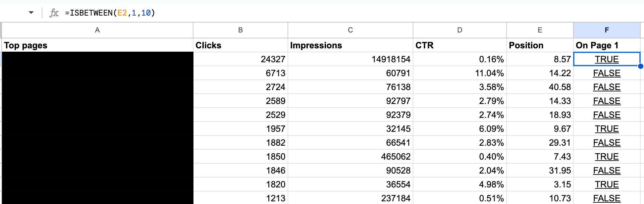Click the On Page 1 header cell
The height and width of the screenshot is (204, 644).
coord(606,45)
